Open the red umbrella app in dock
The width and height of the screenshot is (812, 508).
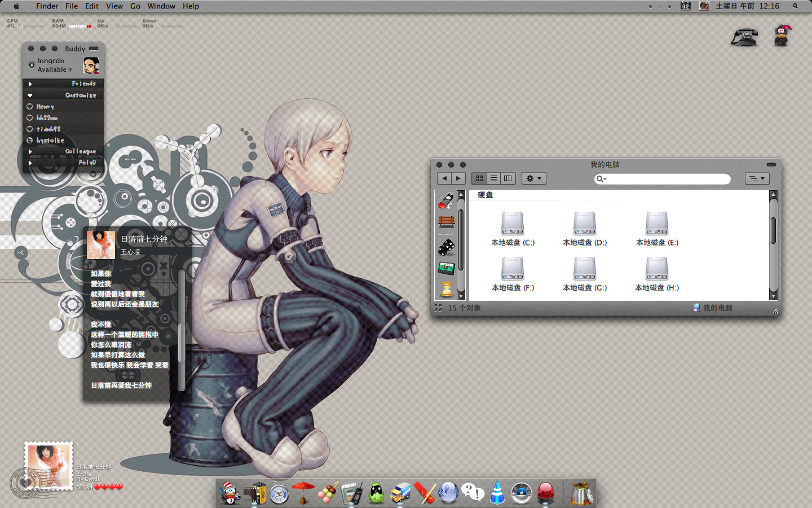tap(303, 493)
